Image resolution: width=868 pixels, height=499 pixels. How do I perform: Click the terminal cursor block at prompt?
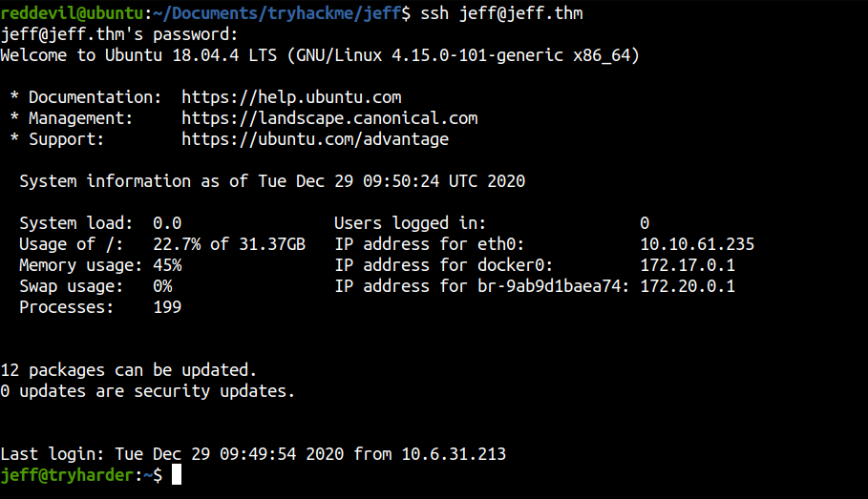pos(177,474)
